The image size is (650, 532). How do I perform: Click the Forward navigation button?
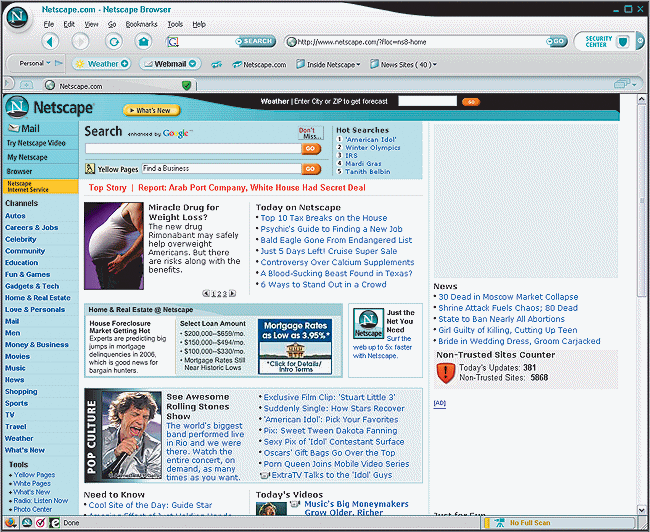point(80,41)
